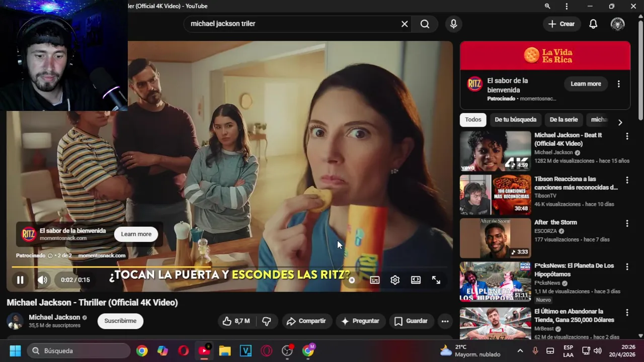Viewport: 644px width, 362px height.
Task: Open the blue V app on the taskbar
Action: coord(246,350)
